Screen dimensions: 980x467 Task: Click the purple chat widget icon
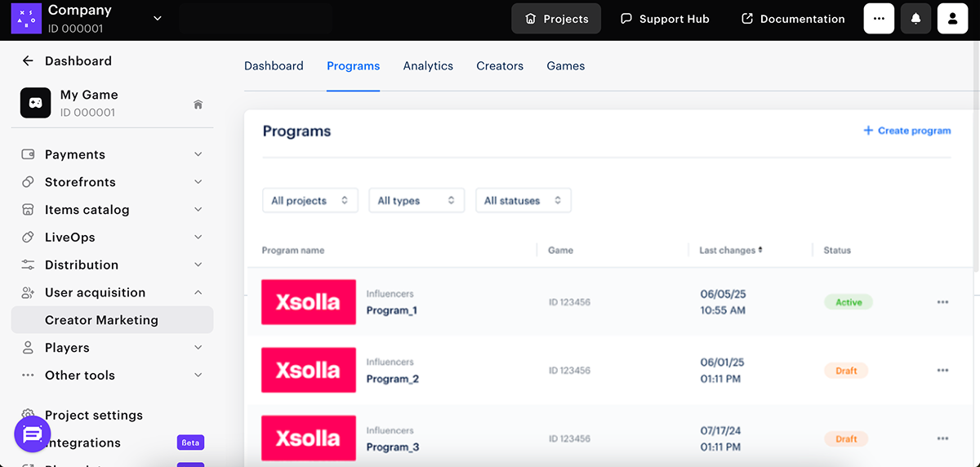[33, 434]
